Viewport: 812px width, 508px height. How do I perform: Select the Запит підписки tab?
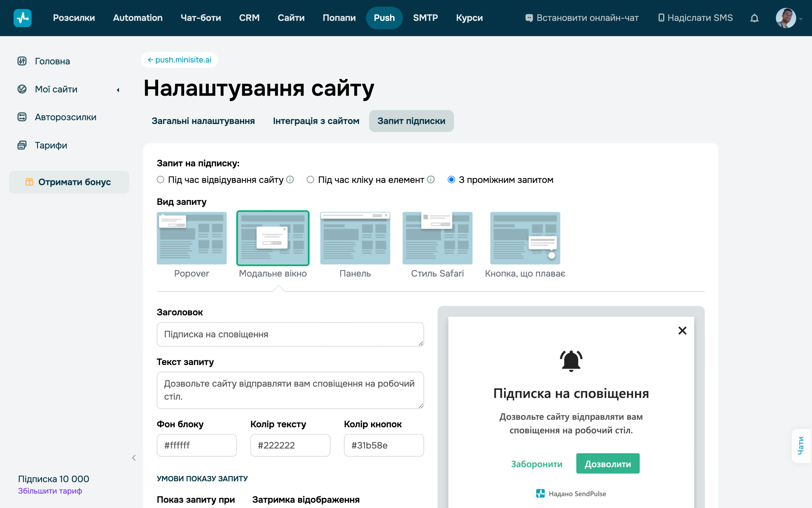pyautogui.click(x=411, y=121)
